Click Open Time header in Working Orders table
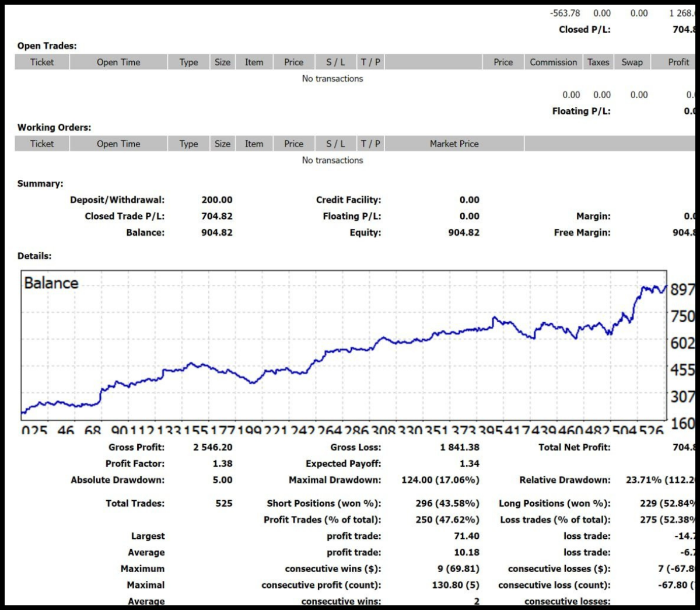This screenshot has width=700, height=610. 118,144
